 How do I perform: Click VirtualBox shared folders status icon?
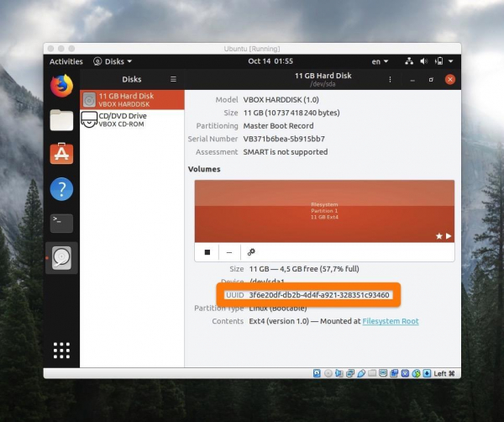point(372,373)
